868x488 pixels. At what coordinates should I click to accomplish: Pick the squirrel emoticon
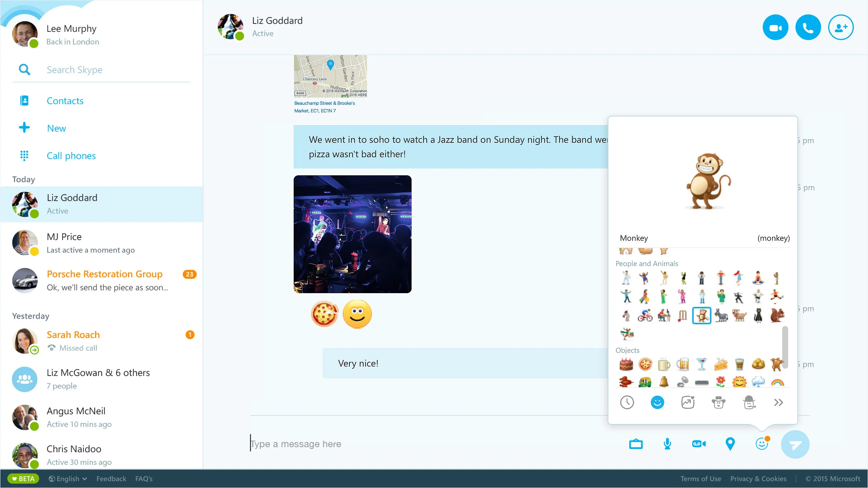[x=777, y=316]
